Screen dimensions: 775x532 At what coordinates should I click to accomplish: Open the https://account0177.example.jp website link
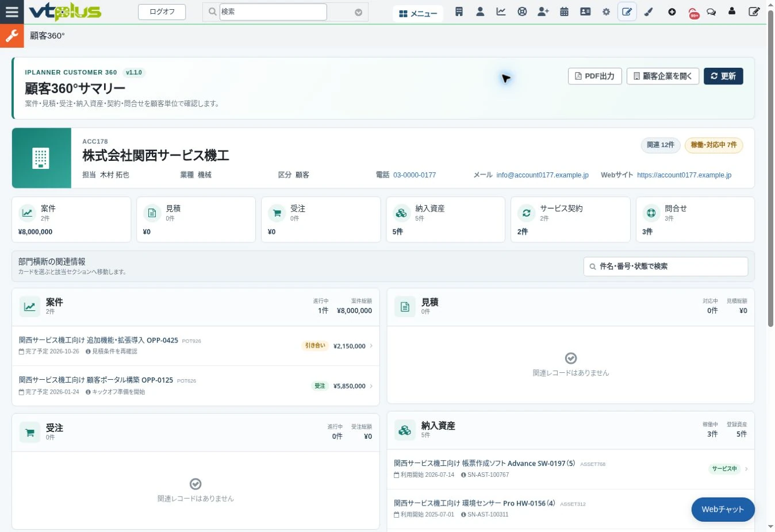[684, 175]
